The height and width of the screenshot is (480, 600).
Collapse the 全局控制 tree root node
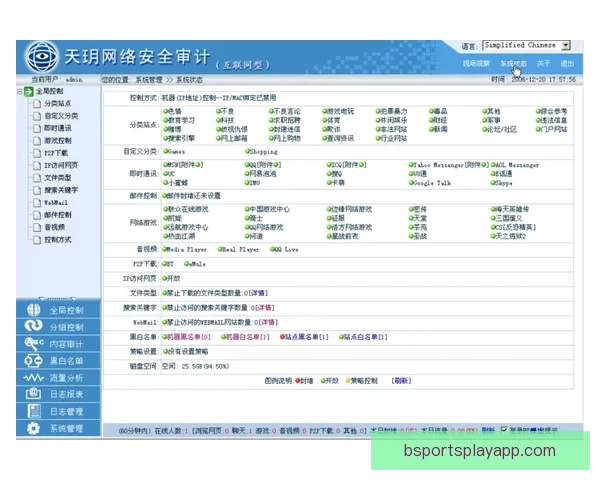click(21, 92)
